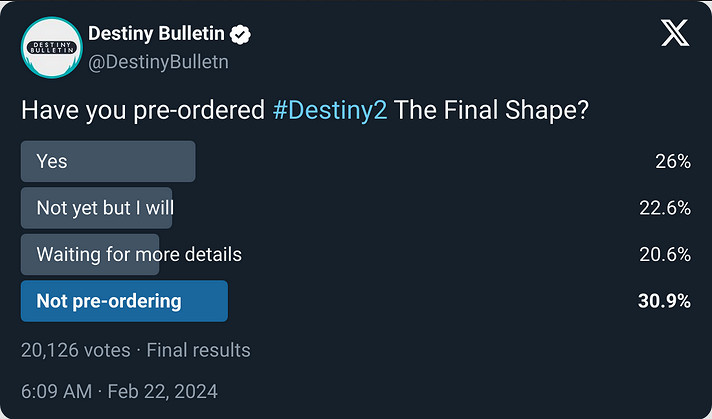712x419 pixels.
Task: Click "The Final Shape?" in the tweet
Action: [491, 111]
